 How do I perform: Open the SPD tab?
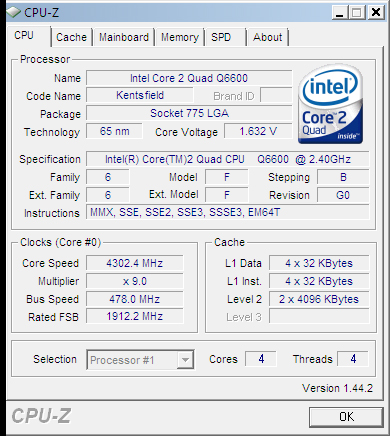click(221, 37)
